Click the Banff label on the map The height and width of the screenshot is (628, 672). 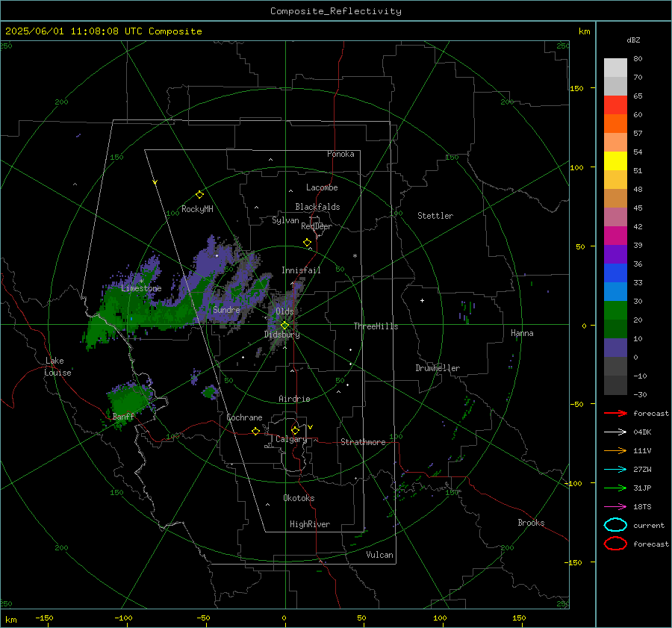[123, 417]
